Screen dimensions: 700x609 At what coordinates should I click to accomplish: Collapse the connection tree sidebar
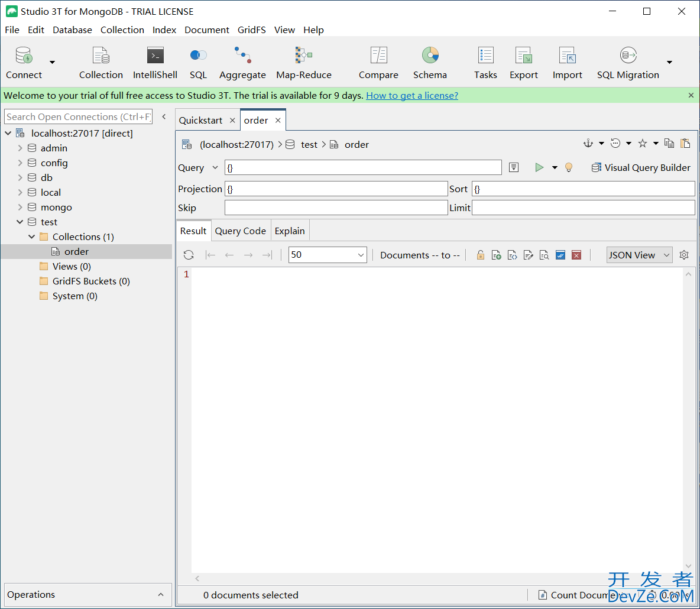tap(164, 116)
